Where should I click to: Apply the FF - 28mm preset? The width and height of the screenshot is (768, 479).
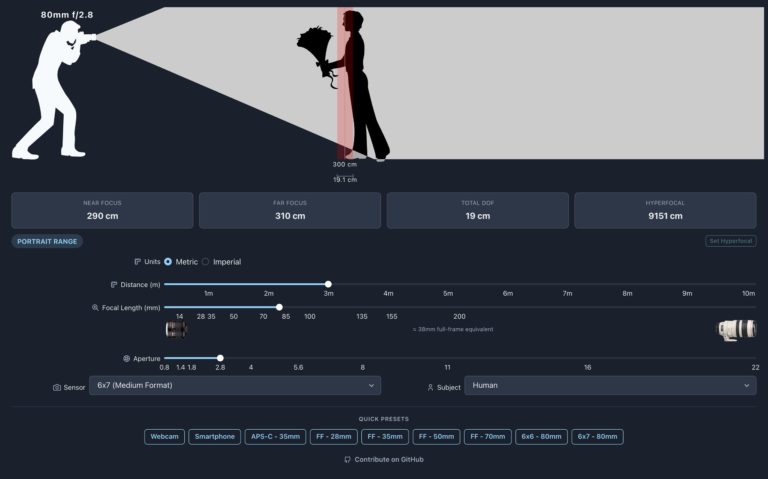(334, 436)
